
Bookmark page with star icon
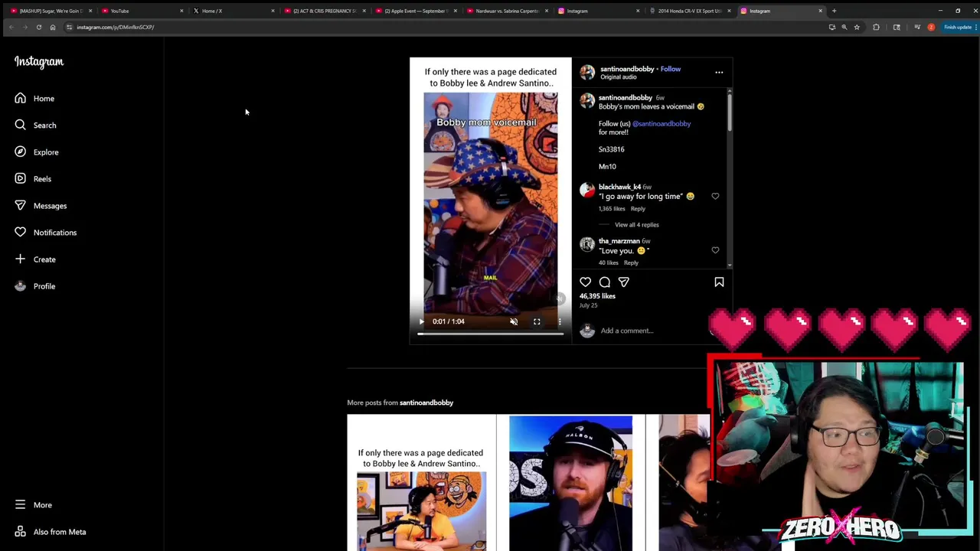pos(857,28)
